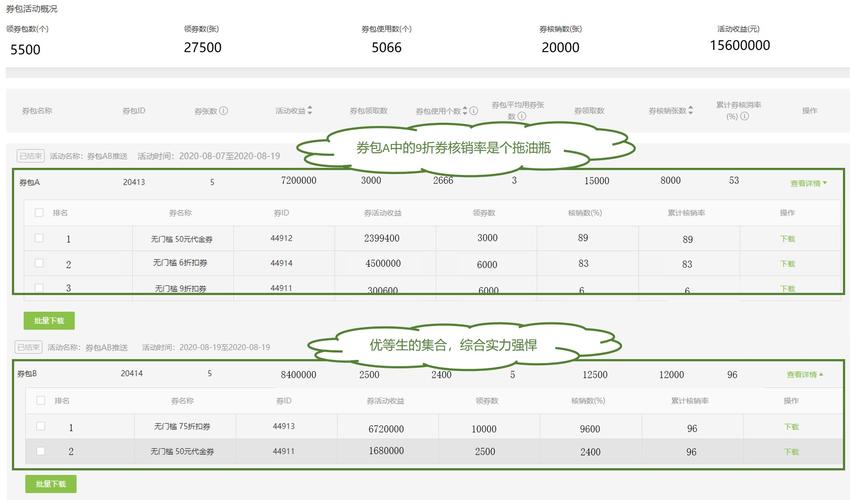Screen dimensions: 850x500
Task: Click 券ID cell 44914
Action: (281, 263)
